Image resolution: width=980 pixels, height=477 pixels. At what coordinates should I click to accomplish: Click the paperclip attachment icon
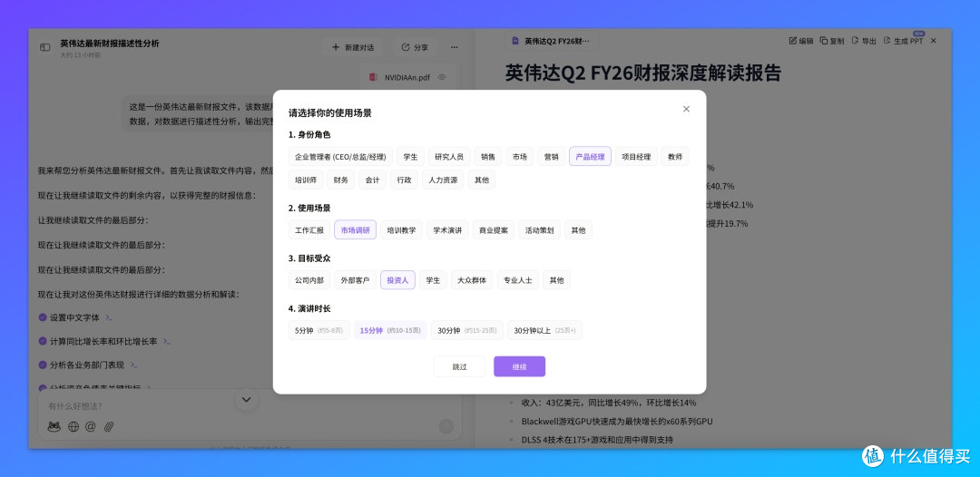coord(109,427)
